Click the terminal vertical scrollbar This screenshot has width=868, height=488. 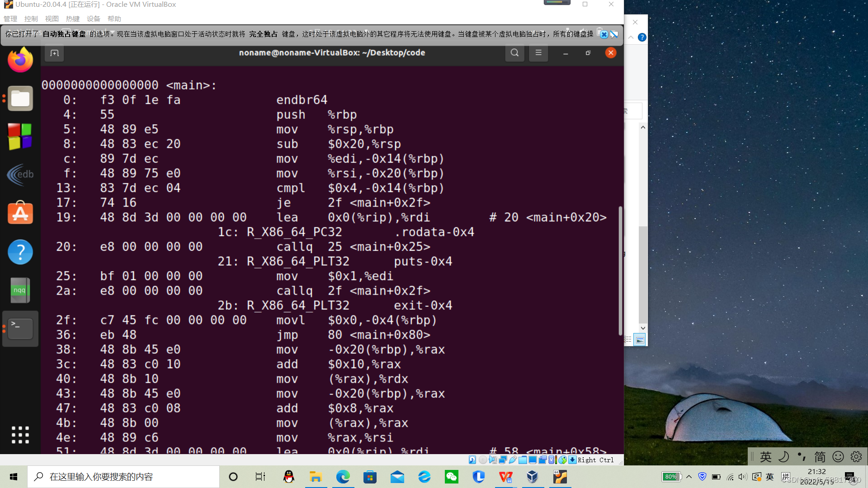point(620,271)
